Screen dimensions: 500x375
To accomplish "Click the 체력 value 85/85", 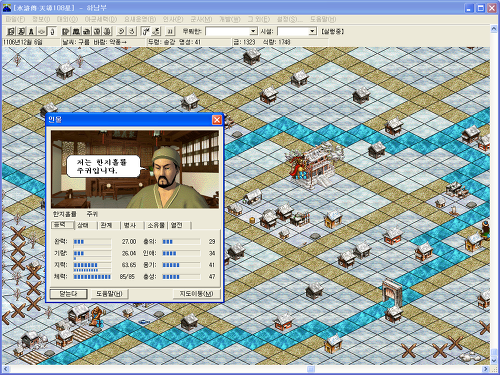I will pyautogui.click(x=128, y=277).
